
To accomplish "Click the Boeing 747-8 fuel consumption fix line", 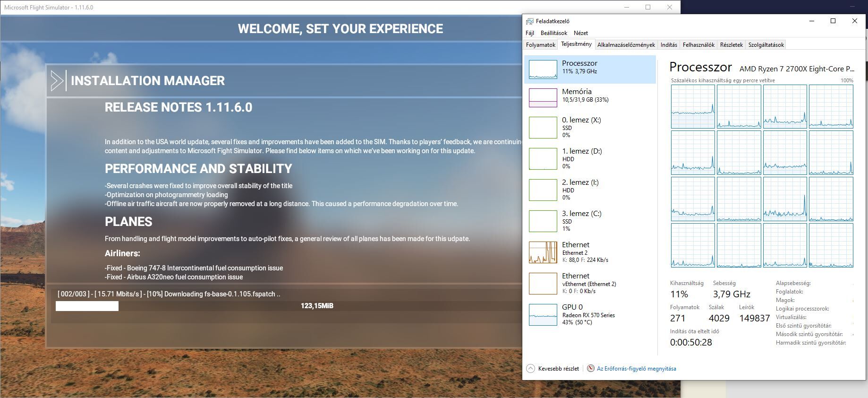I will [194, 268].
